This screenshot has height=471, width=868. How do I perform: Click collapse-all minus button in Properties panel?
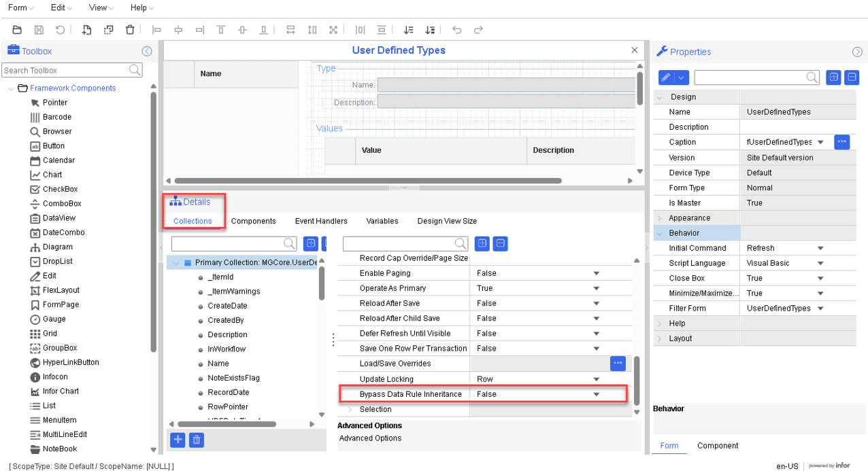coord(852,77)
